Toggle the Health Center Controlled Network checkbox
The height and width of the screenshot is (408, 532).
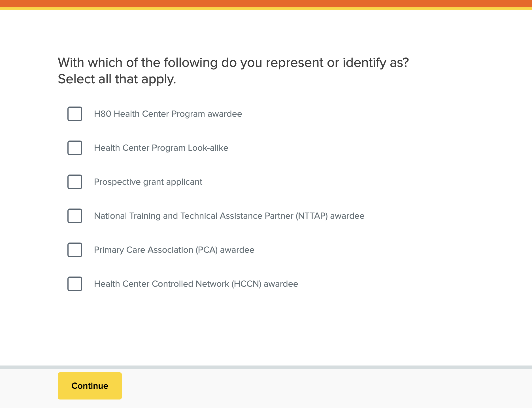pyautogui.click(x=75, y=284)
